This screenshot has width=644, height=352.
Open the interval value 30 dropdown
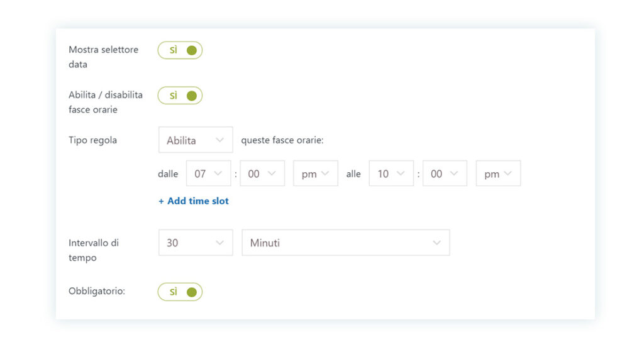[x=196, y=243]
